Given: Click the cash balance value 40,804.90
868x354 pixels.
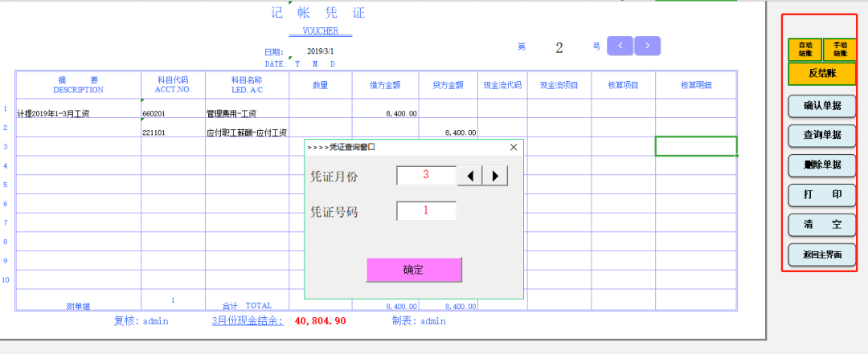Looking at the screenshot, I should coord(321,321).
